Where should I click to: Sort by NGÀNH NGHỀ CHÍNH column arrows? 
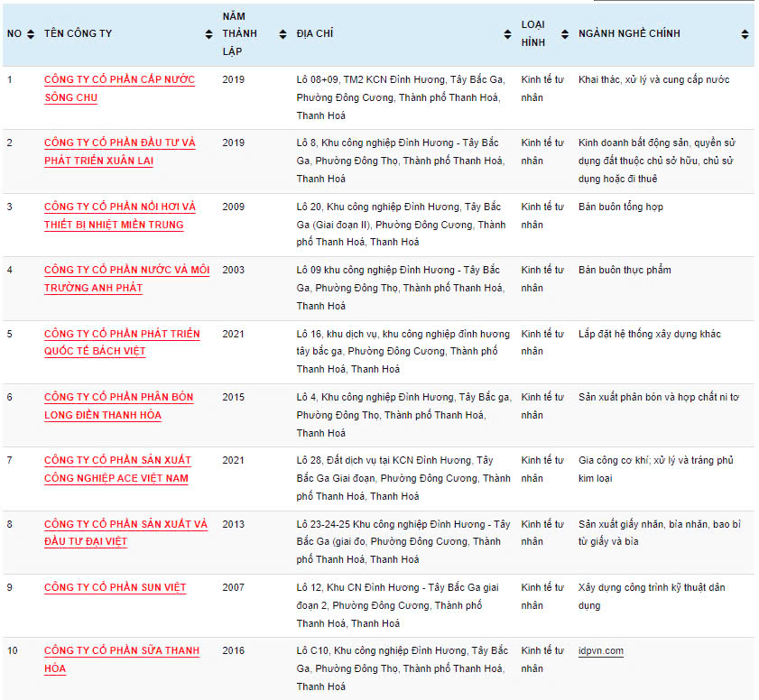point(745,34)
